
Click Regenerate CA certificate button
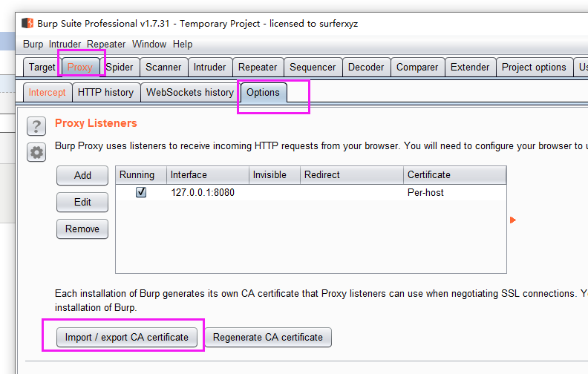268,338
